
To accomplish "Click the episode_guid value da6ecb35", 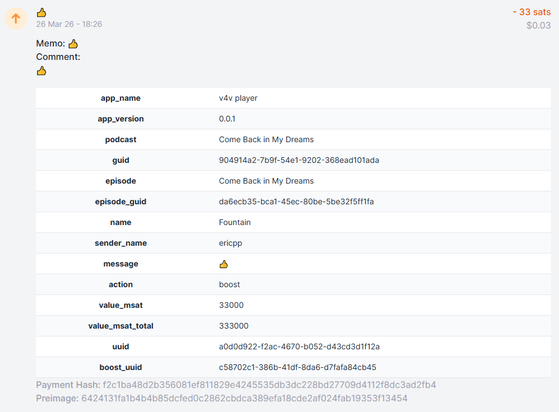I will 296,202.
